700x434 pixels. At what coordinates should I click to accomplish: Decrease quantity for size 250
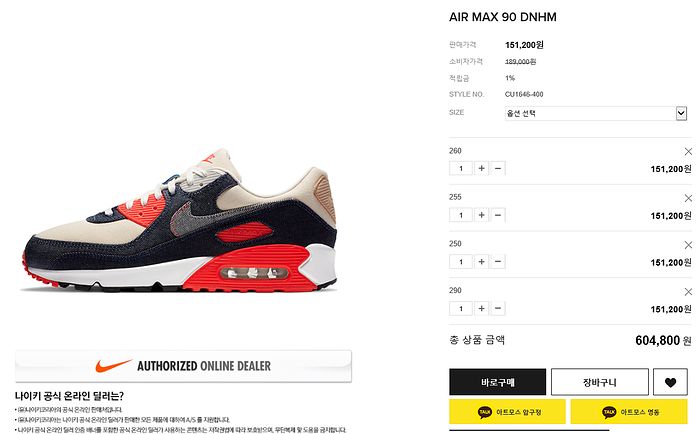click(x=498, y=262)
